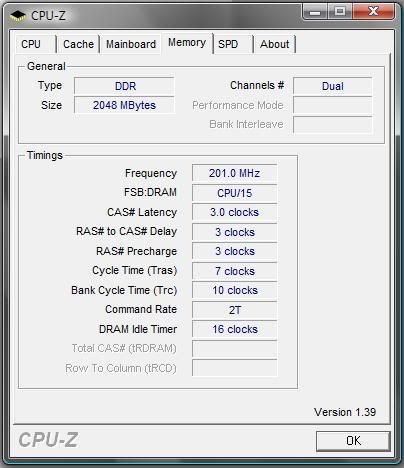Click the memory Type field showing DDR
This screenshot has width=404, height=468.
tap(124, 86)
